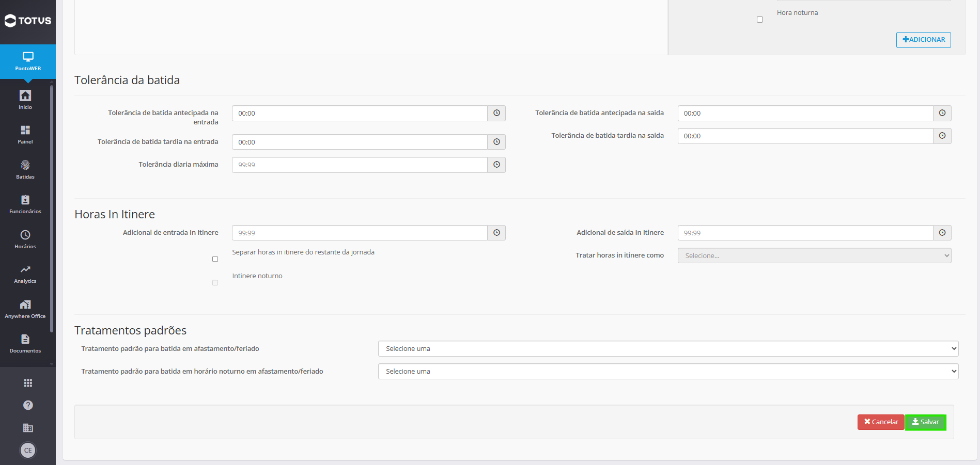Click the Intinere noturno label
The height and width of the screenshot is (465, 980).
257,276
